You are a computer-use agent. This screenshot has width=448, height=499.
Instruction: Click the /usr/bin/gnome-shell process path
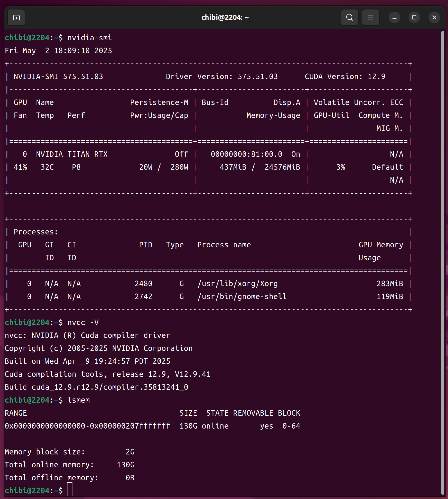click(242, 297)
